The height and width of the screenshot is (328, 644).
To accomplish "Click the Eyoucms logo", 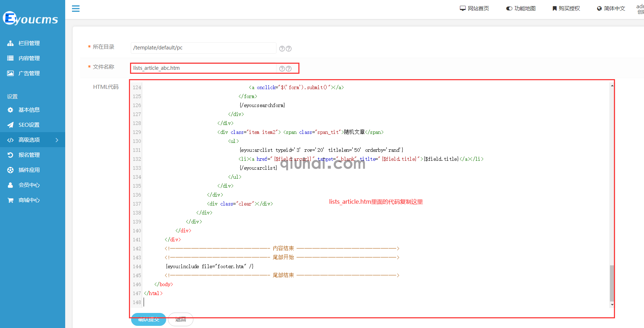I will (30, 19).
